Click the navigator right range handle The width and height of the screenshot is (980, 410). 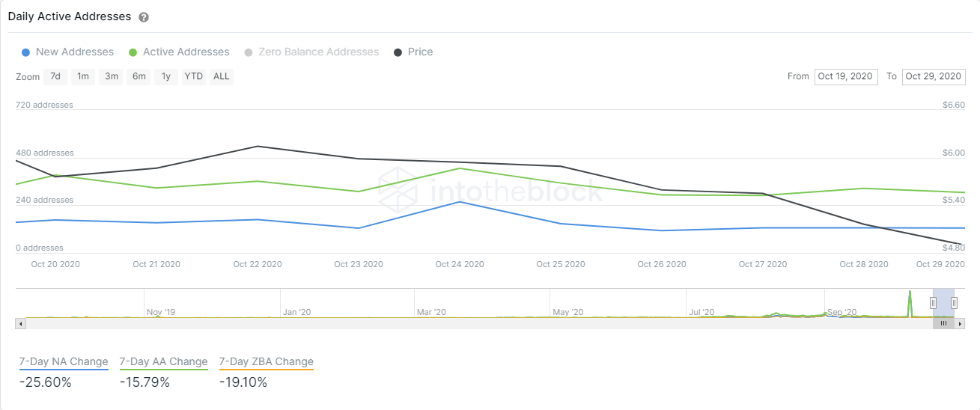(x=955, y=302)
